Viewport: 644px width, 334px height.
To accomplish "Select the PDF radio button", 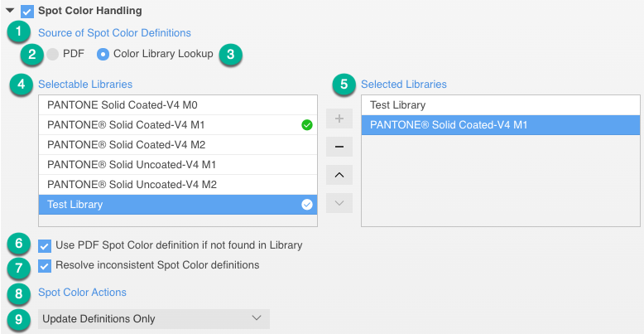I will point(53,54).
